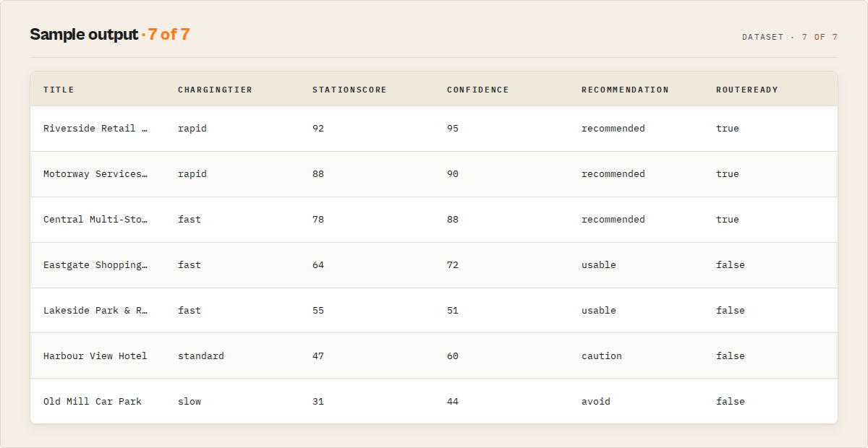
Task: Click confidence value 90
Action: pos(453,174)
